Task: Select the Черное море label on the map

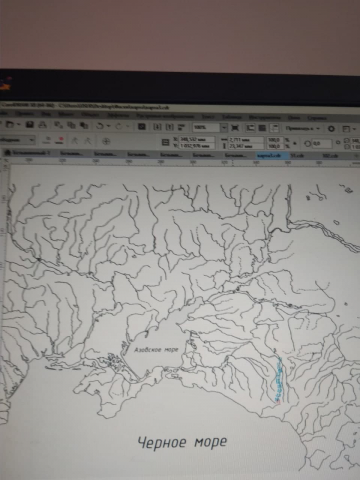Action: coord(182,443)
